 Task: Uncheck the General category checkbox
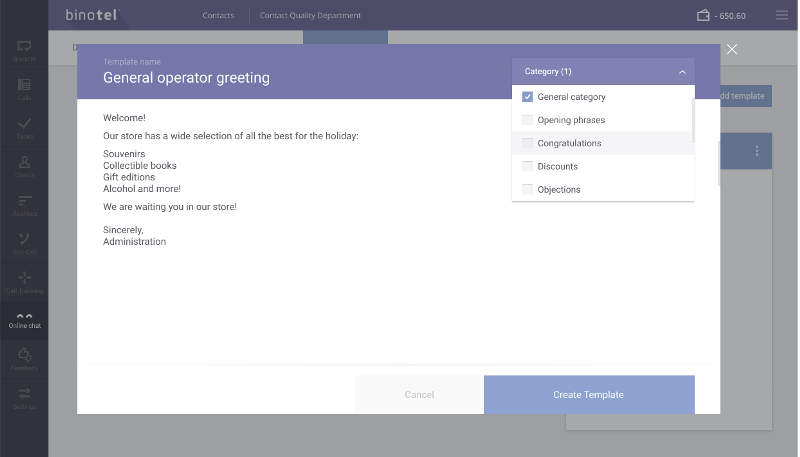(x=527, y=97)
